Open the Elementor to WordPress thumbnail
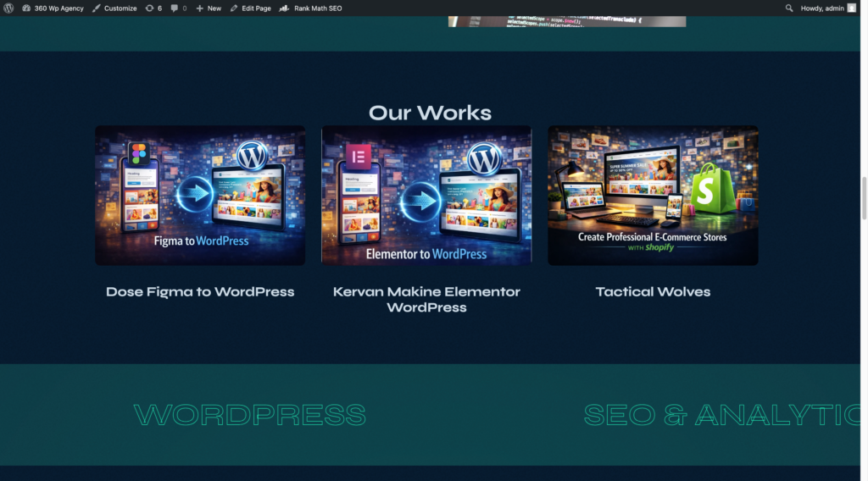The image size is (868, 481). (426, 195)
